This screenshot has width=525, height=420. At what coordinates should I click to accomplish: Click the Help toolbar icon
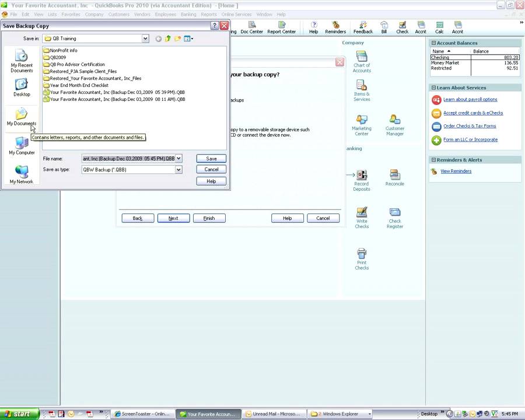(313, 27)
